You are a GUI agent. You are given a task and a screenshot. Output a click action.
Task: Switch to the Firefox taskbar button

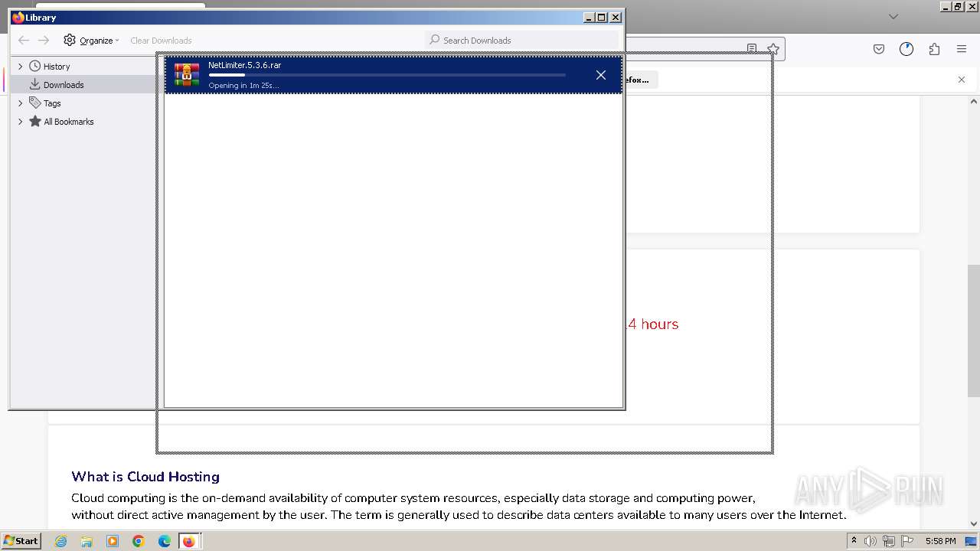point(190,541)
